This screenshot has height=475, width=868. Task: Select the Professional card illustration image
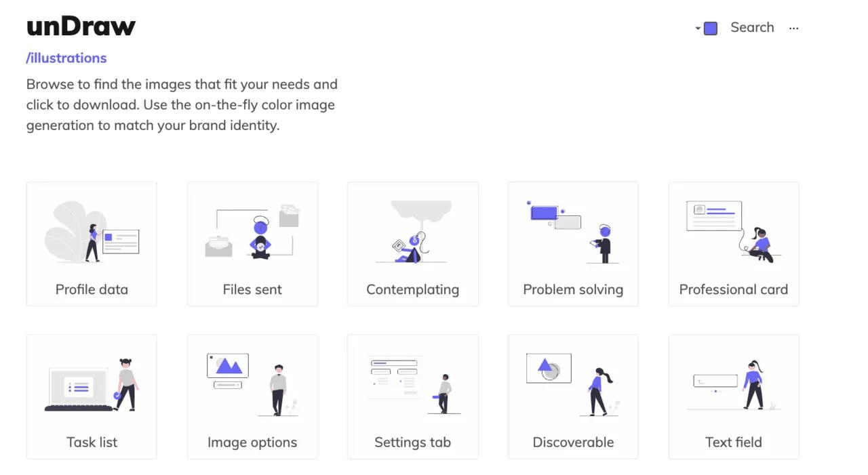(x=734, y=232)
